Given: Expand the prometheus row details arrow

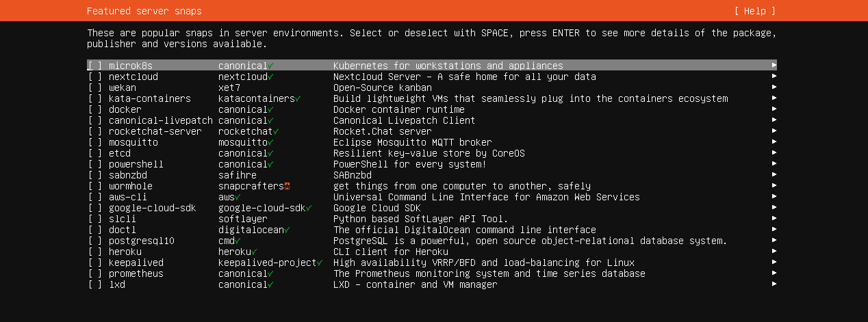Looking at the screenshot, I should pos(774,273).
